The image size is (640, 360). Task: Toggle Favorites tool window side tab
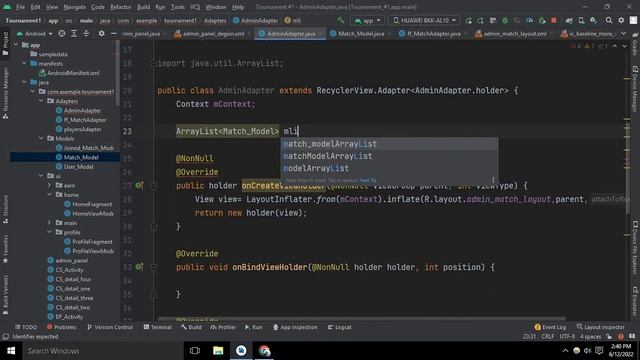click(5, 249)
